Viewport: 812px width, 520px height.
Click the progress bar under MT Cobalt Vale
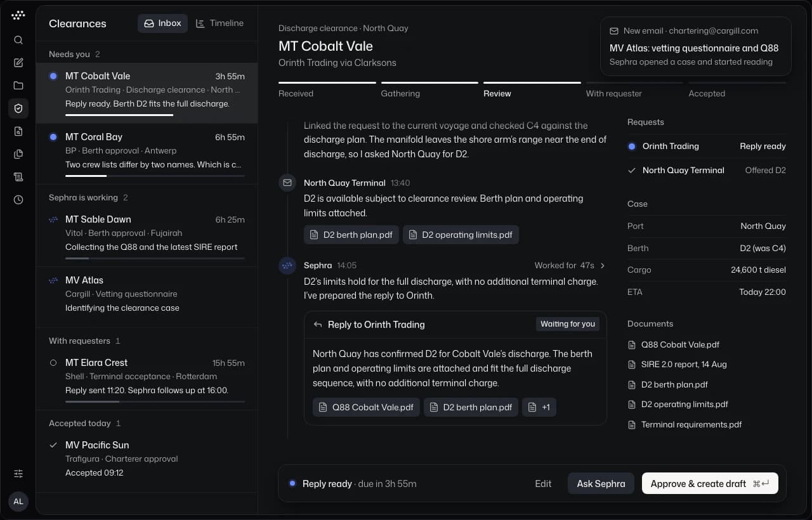tap(155, 115)
